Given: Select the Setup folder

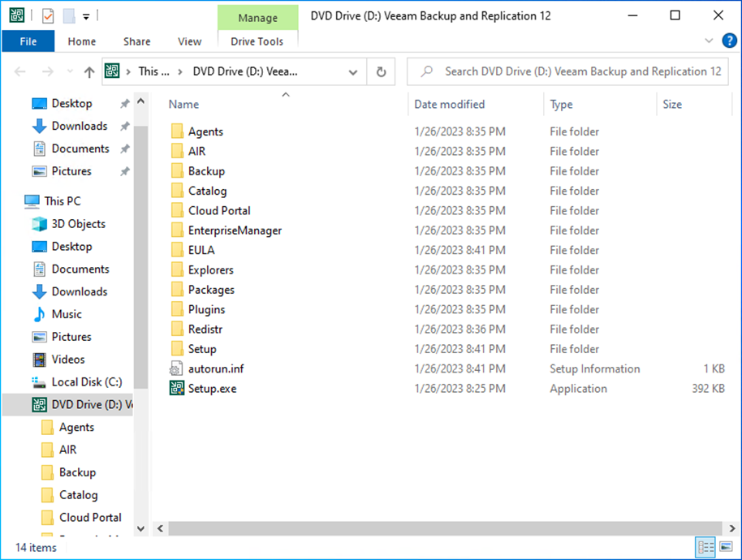Looking at the screenshot, I should (x=202, y=349).
